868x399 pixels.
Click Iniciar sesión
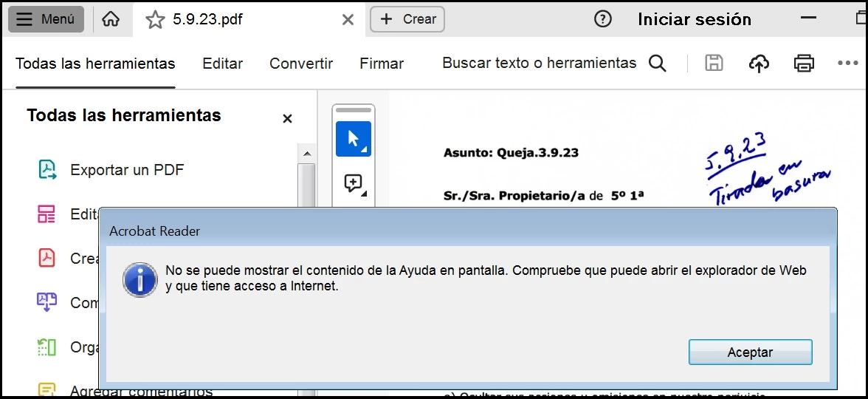click(694, 19)
